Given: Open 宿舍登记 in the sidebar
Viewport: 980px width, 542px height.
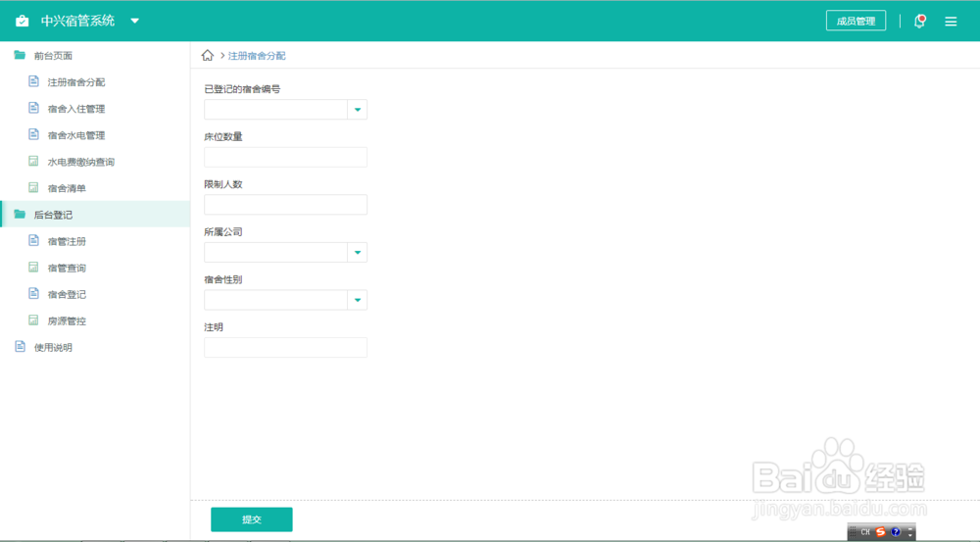Looking at the screenshot, I should point(67,294).
